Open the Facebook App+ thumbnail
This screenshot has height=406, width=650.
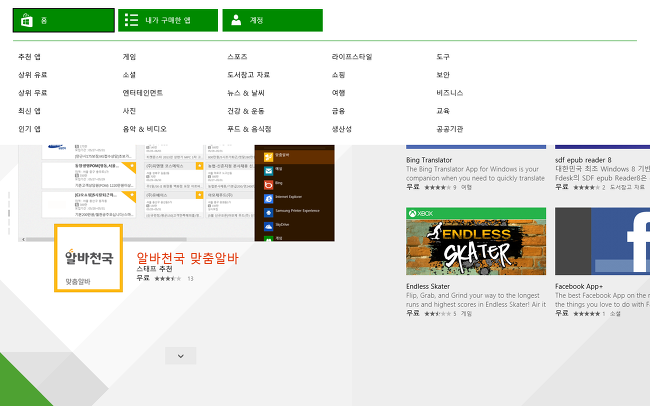pyautogui.click(x=602, y=241)
